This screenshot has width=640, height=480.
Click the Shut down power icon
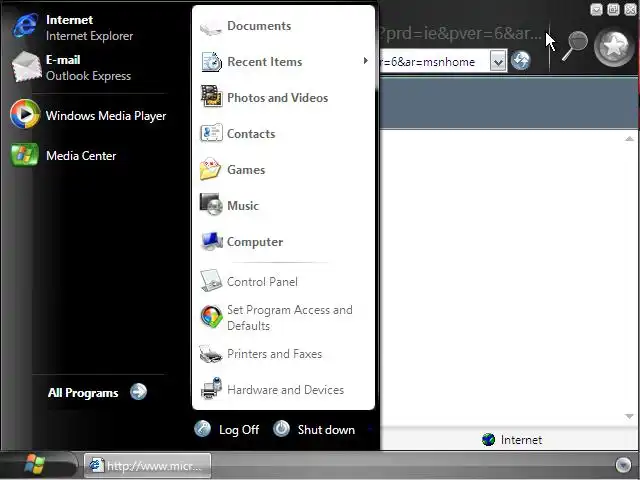[x=281, y=429]
